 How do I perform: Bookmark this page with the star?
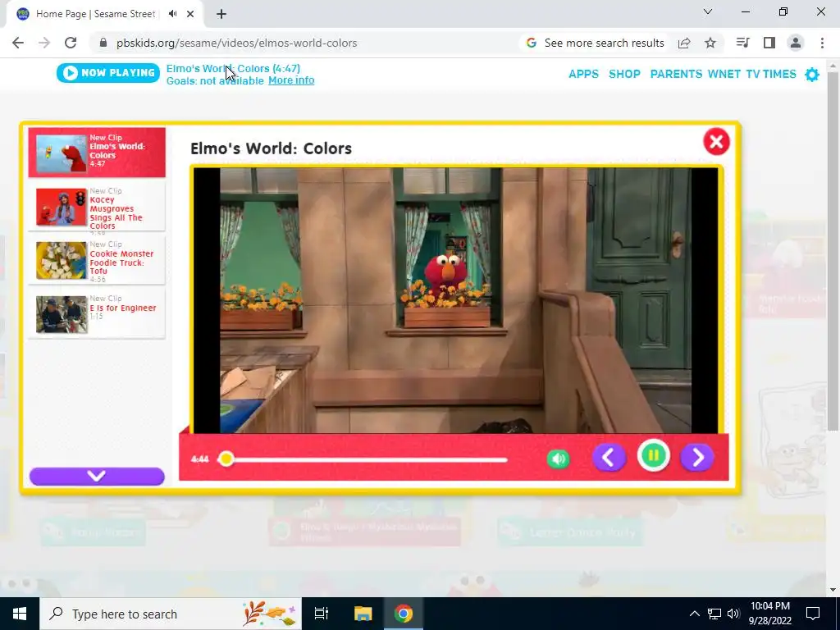pyautogui.click(x=710, y=43)
